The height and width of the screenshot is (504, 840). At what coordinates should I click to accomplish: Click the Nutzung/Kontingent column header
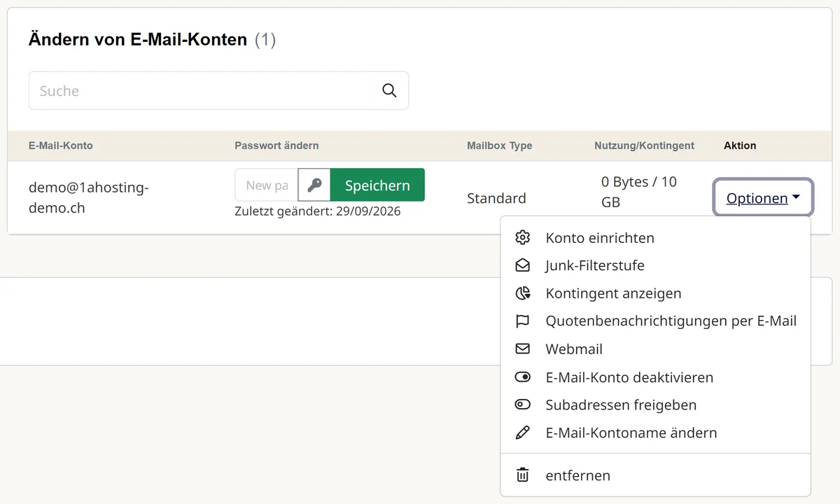coord(644,146)
